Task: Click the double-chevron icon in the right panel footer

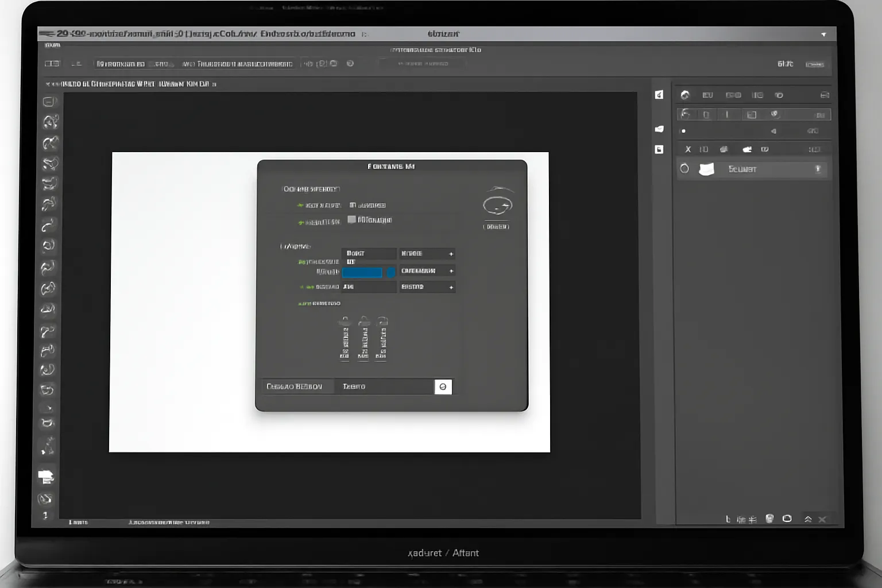Action: pos(808,519)
